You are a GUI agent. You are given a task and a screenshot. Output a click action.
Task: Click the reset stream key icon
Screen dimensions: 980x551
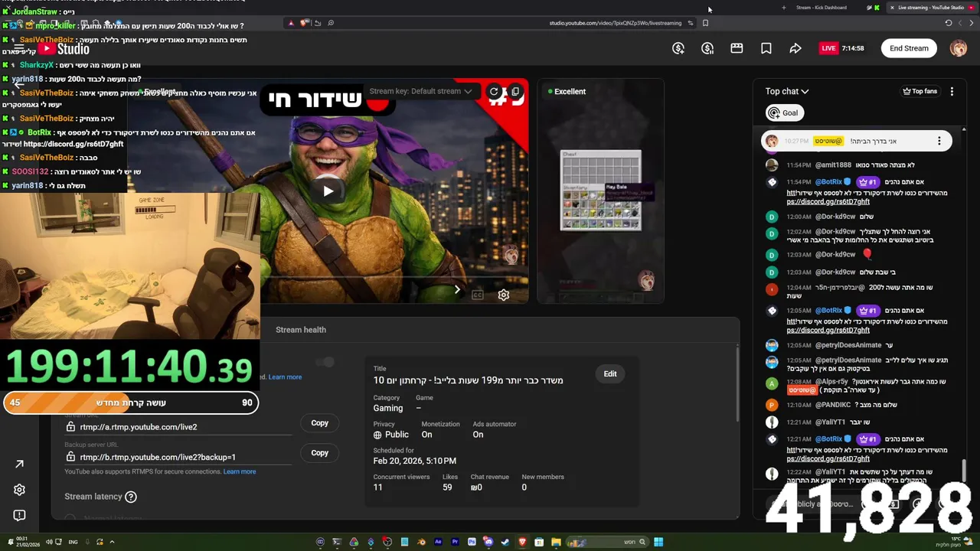[494, 92]
